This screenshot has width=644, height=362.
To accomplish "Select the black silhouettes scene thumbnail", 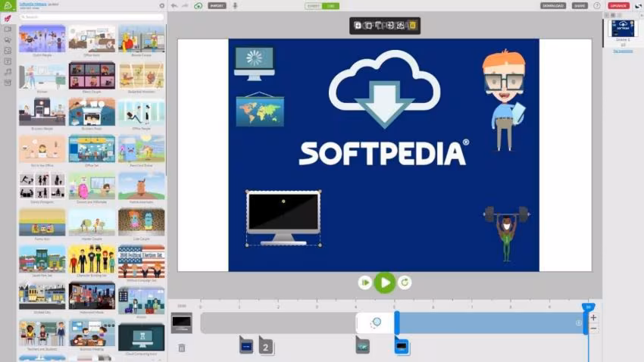I will pyautogui.click(x=42, y=186).
